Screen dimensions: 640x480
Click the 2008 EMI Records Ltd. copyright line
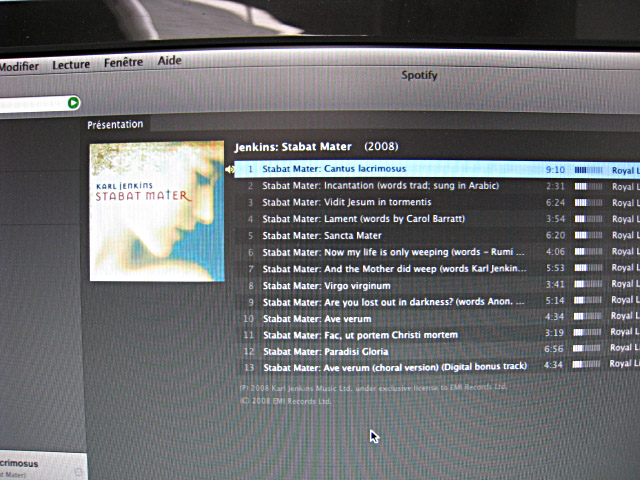pos(286,401)
